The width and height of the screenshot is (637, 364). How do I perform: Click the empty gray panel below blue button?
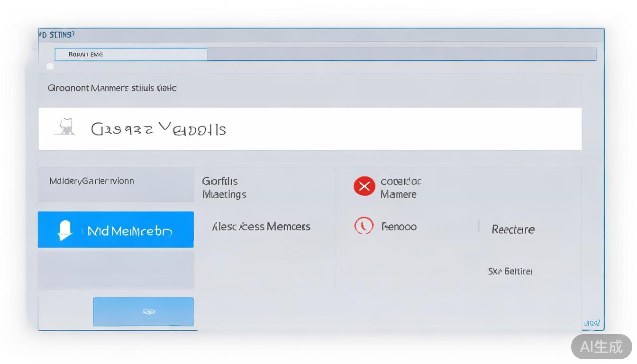pyautogui.click(x=116, y=270)
